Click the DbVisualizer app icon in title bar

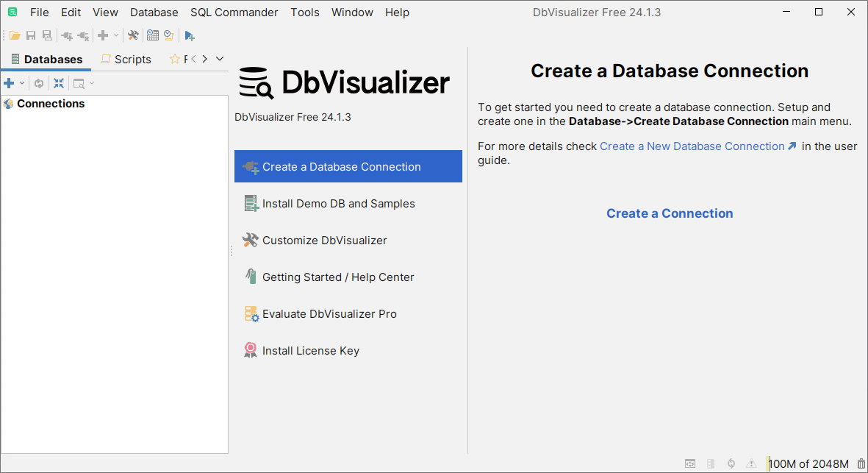(x=12, y=12)
